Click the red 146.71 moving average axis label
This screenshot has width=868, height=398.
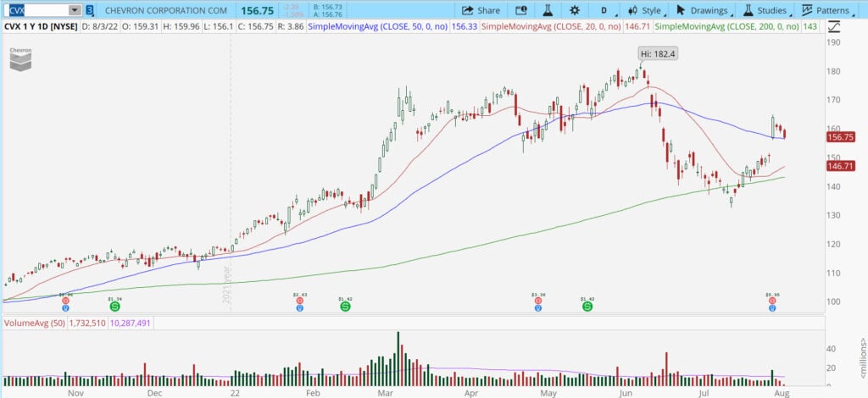pos(840,165)
